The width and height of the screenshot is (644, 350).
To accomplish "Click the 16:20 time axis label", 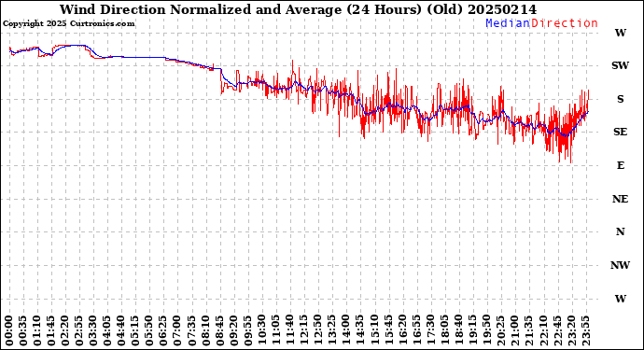I will click(402, 331).
